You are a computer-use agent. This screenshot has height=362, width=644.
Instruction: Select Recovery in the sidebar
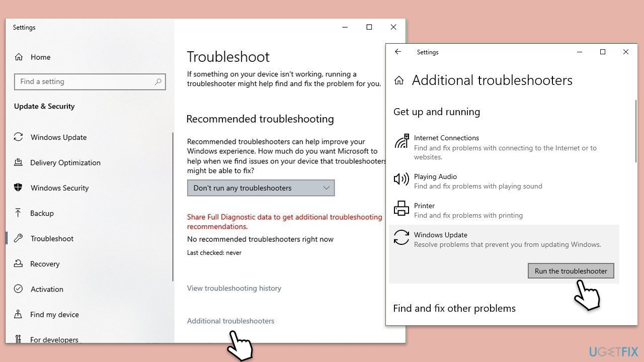click(x=45, y=263)
